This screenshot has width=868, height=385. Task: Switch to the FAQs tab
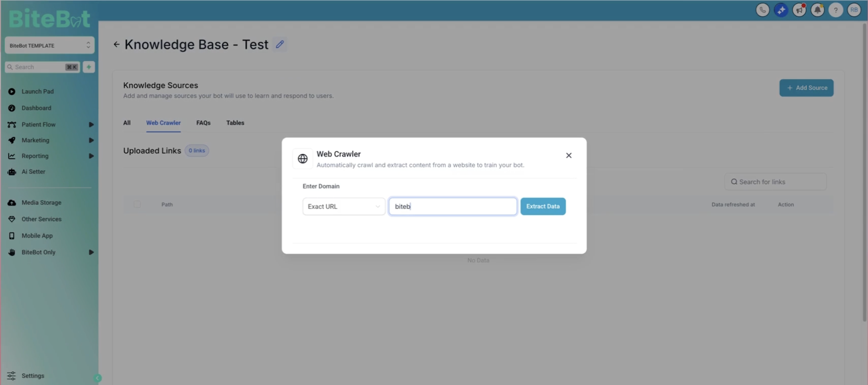(203, 123)
